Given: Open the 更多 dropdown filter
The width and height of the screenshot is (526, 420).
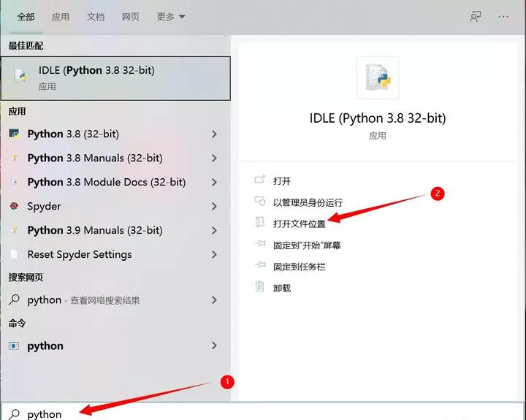Looking at the screenshot, I should tap(171, 17).
